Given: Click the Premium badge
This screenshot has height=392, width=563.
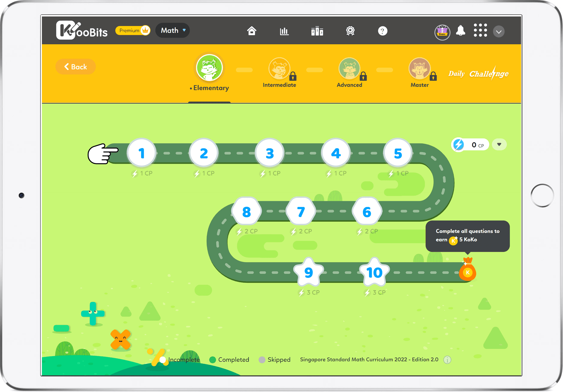Looking at the screenshot, I should [x=133, y=31].
